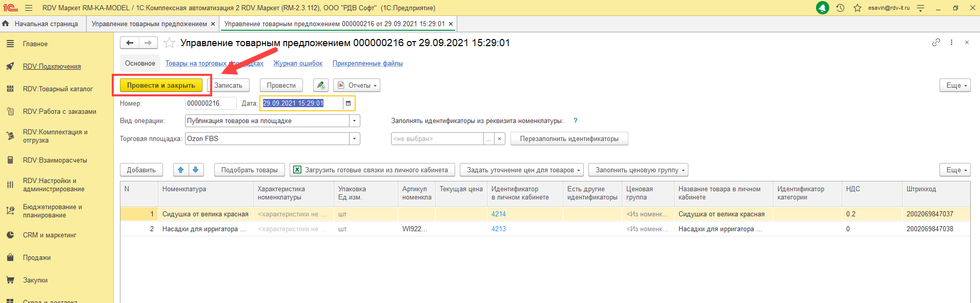Image resolution: width=980 pixels, height=303 pixels.
Task: Move row up with arrow
Action: [181, 170]
